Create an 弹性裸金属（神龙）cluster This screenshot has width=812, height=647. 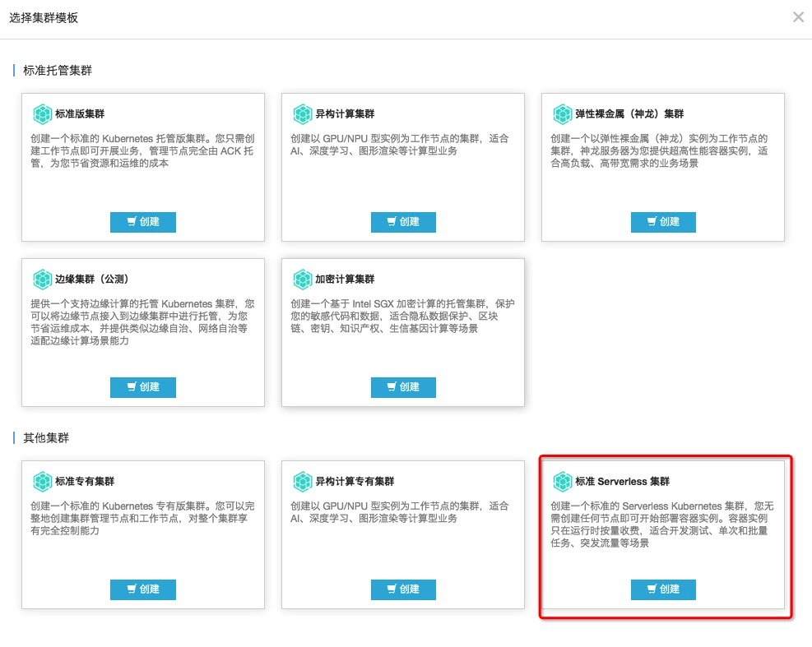pos(663,222)
